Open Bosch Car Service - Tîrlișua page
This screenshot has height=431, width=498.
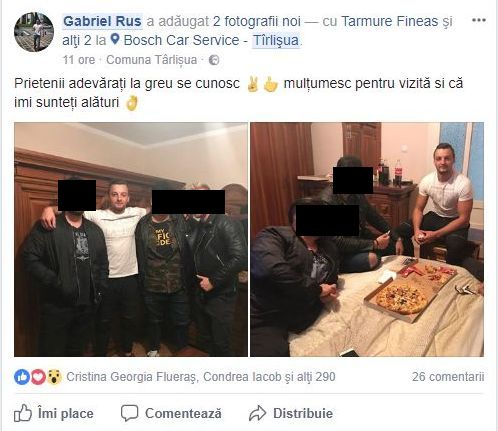point(211,40)
